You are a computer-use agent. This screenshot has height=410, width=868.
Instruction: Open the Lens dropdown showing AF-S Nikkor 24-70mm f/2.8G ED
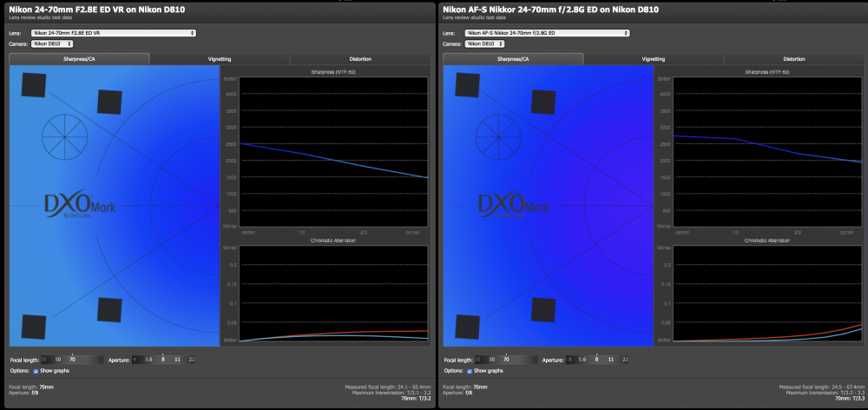(548, 33)
